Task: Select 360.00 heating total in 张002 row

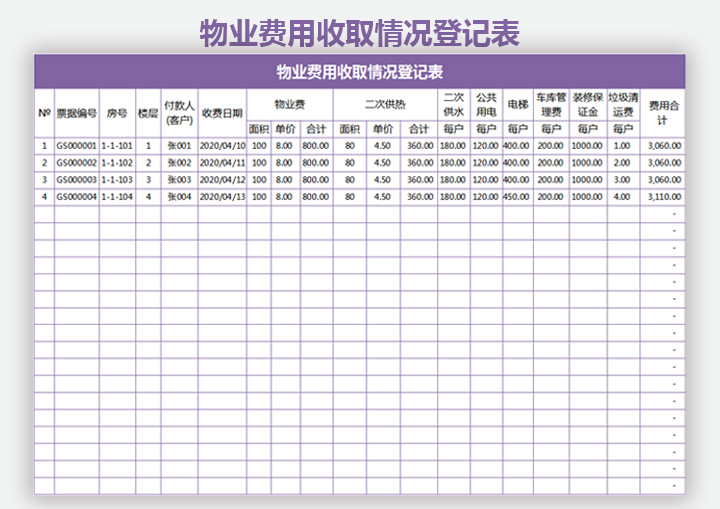Action: pos(420,163)
